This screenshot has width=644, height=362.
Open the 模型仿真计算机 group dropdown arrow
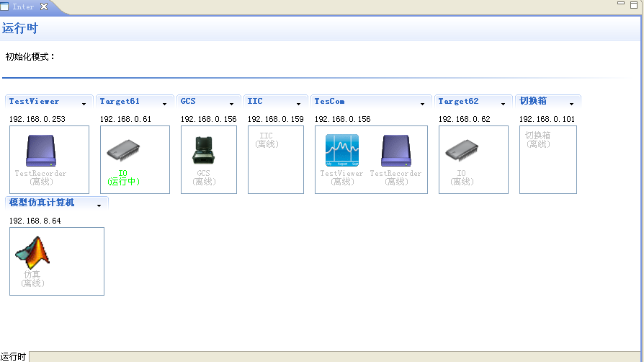pos(99,206)
